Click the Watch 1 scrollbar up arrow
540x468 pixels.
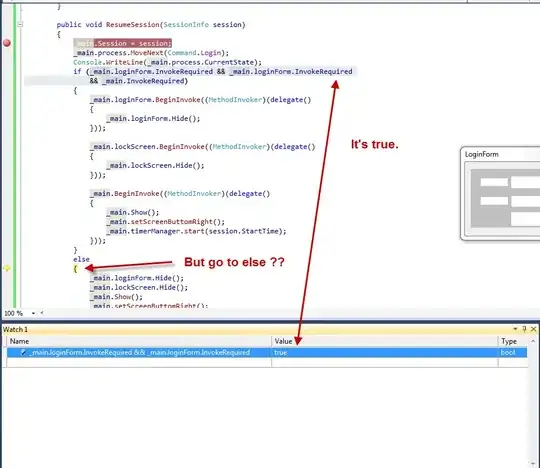coord(533,341)
